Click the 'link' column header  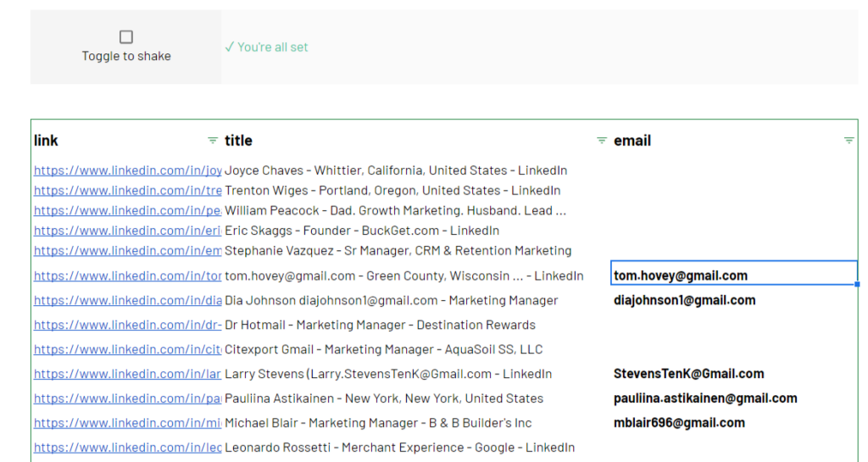point(46,141)
